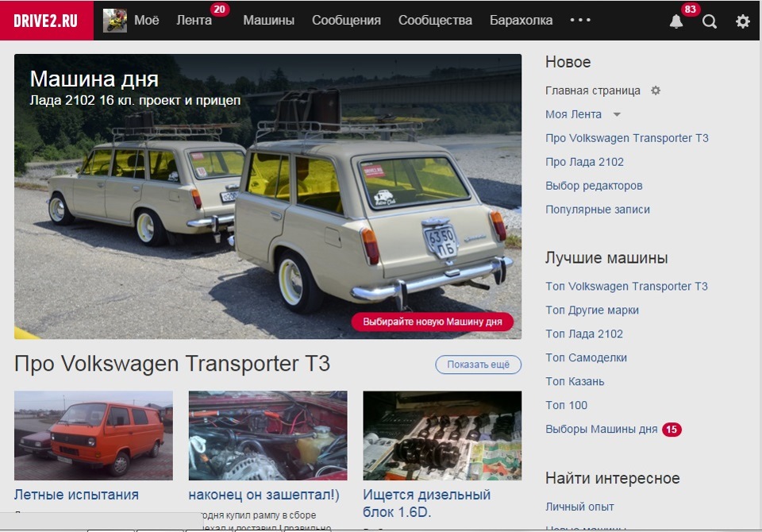Open the settings gear in top bar

pyautogui.click(x=743, y=21)
